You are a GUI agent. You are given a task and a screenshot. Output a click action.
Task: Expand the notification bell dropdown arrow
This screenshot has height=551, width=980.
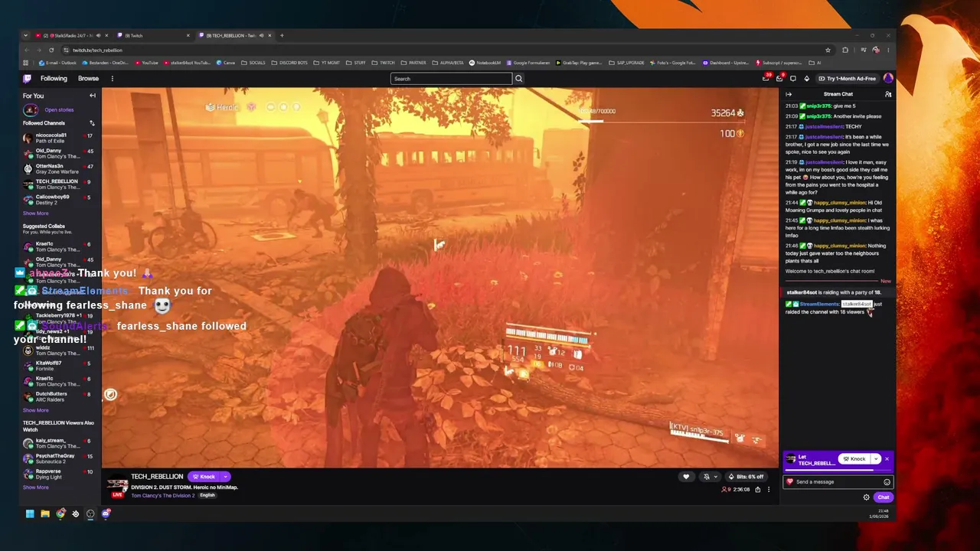coord(715,477)
